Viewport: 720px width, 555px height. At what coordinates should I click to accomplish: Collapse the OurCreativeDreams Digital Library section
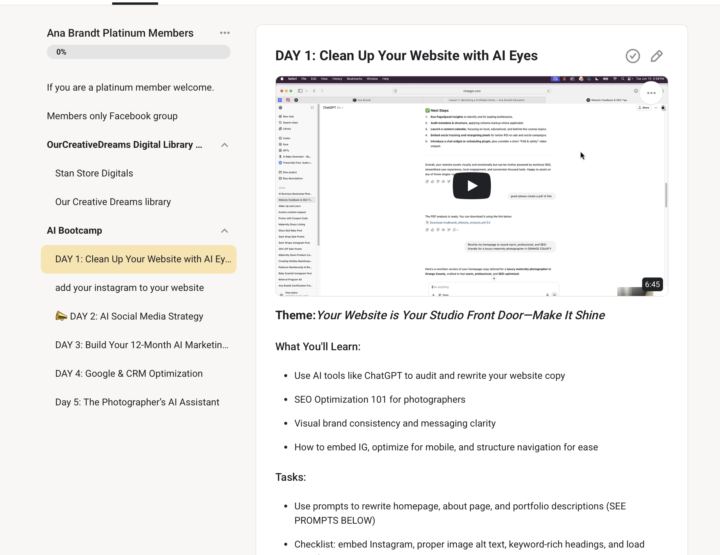click(x=224, y=145)
